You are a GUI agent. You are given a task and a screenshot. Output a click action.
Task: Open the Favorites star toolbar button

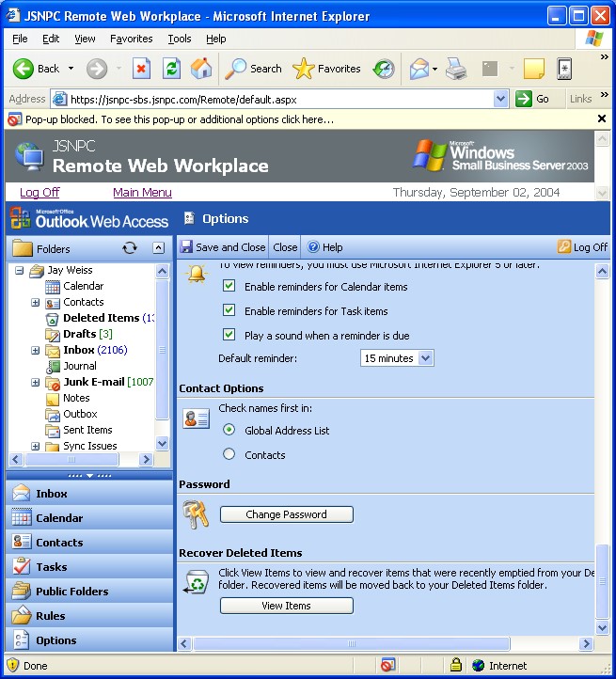(326, 69)
